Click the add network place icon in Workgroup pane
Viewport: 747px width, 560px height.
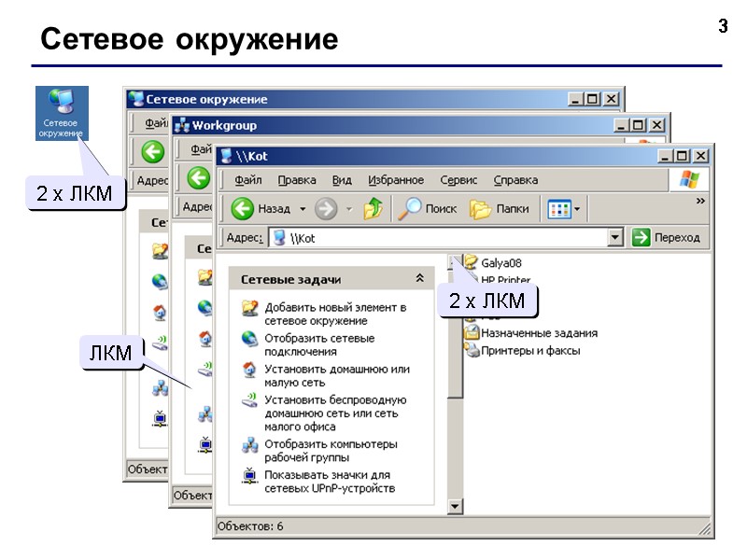click(x=204, y=277)
